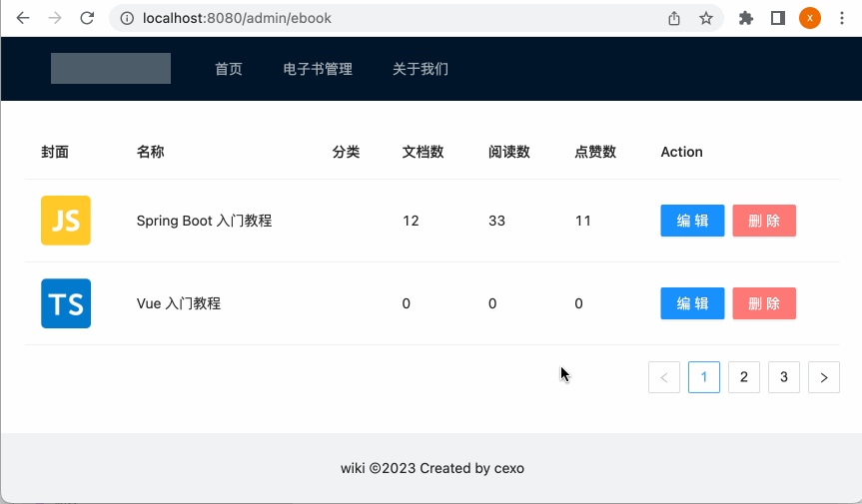Click the 阅读数 column header
The height and width of the screenshot is (504, 862).
(509, 152)
